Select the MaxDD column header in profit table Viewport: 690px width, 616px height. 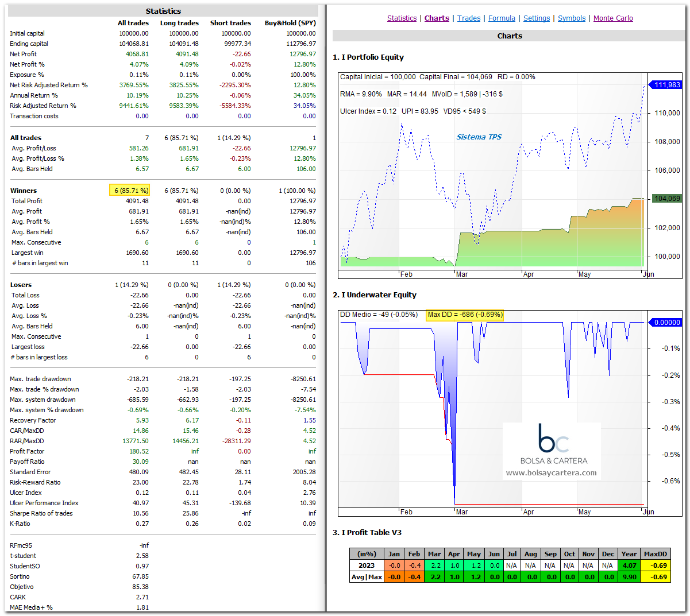[x=656, y=554]
